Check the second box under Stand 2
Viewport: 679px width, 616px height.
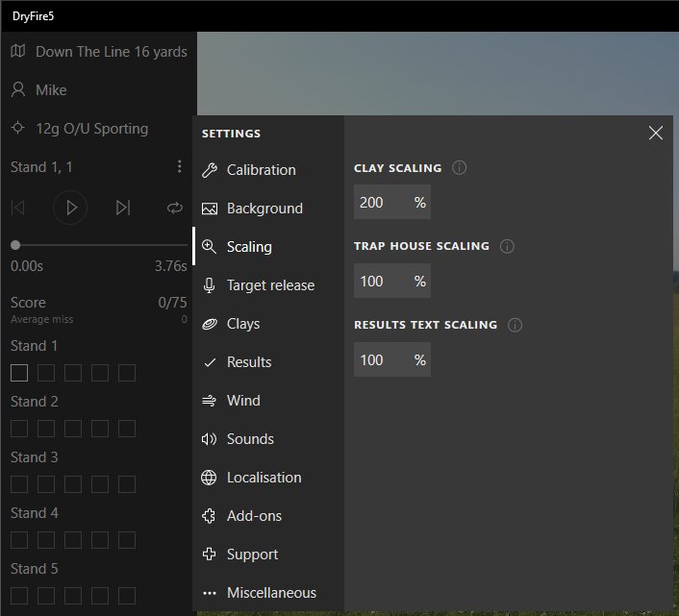tap(46, 429)
